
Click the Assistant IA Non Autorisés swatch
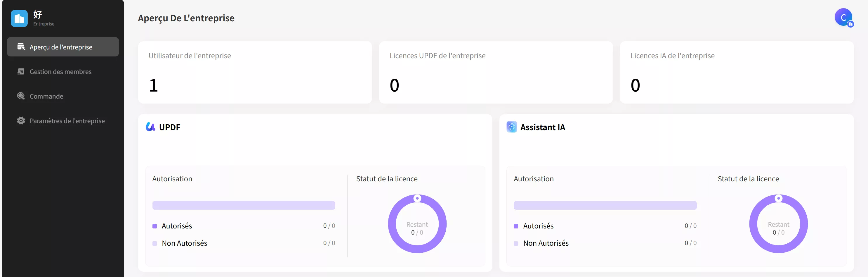[516, 243]
